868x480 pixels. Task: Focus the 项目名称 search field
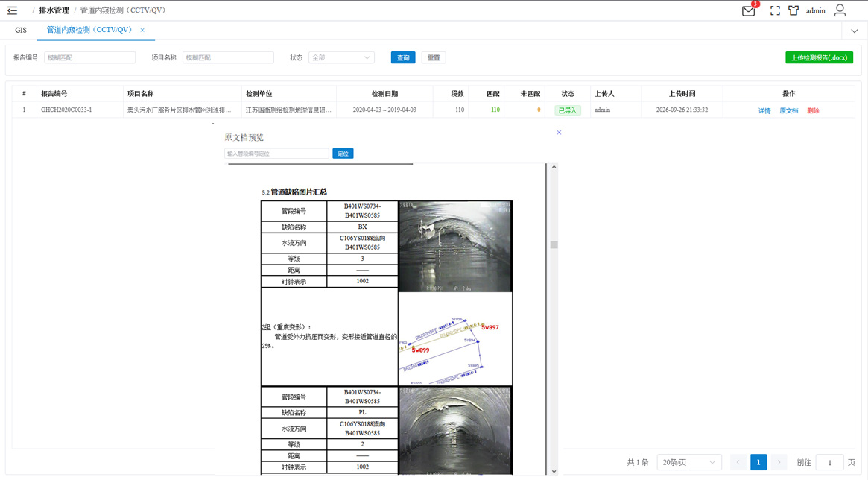click(228, 57)
